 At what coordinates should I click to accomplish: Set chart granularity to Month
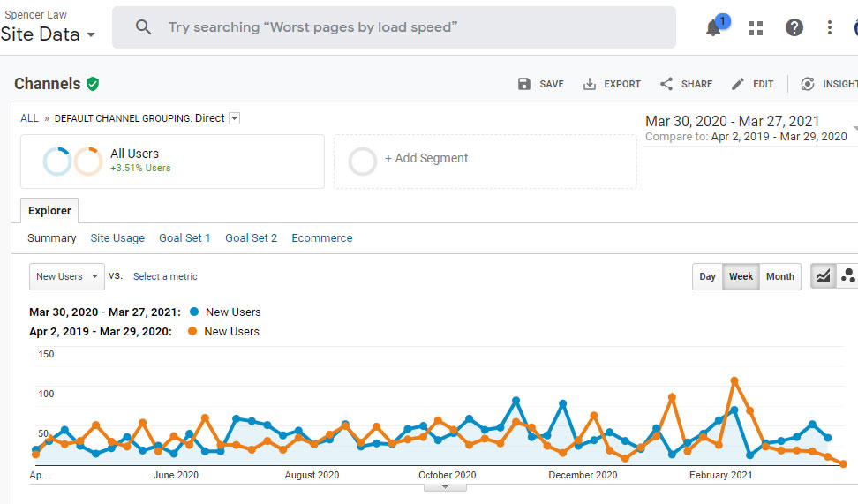779,276
